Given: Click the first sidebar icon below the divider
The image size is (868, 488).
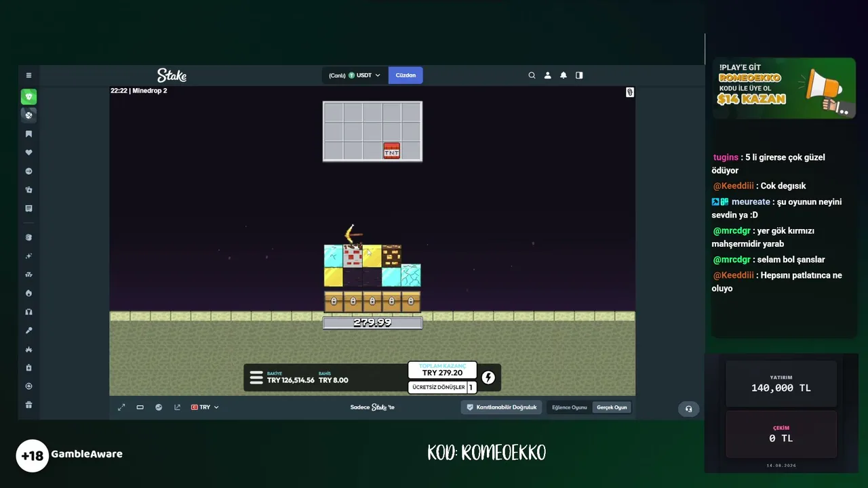Looking at the screenshot, I should [28, 237].
